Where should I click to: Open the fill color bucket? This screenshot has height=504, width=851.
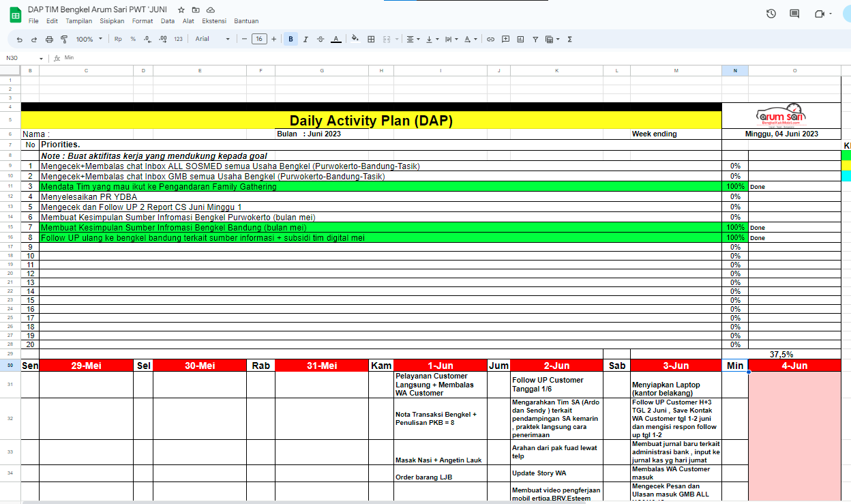pos(355,40)
